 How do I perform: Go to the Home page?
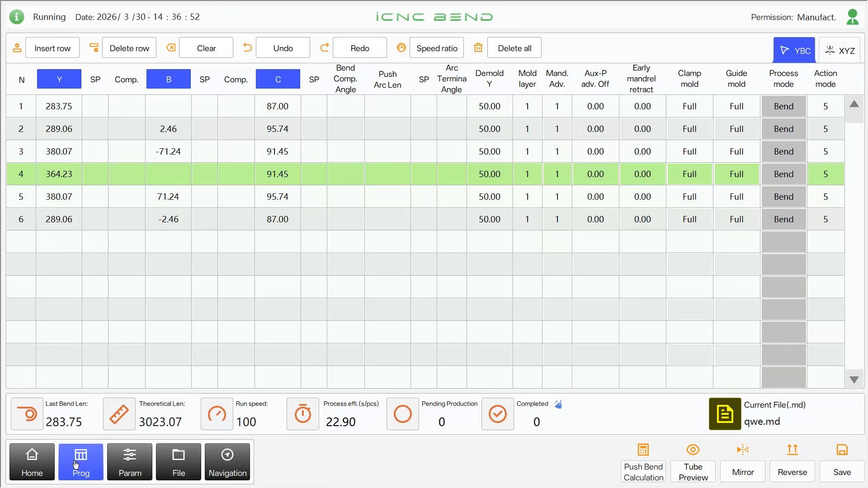pos(32,462)
